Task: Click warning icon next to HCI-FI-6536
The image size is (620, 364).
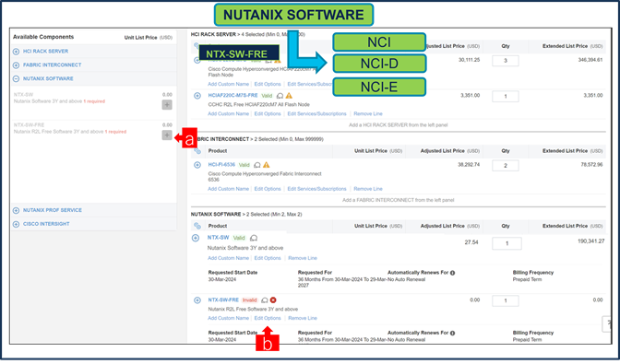Action: coord(266,165)
